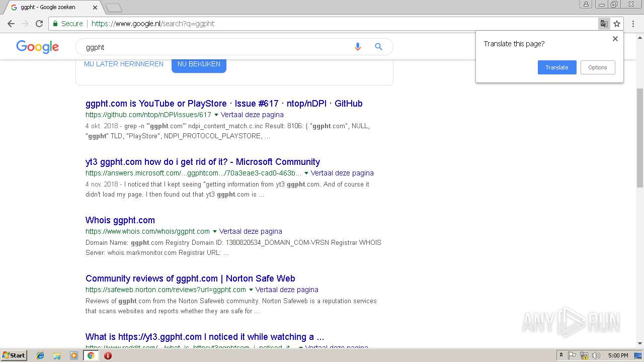The width and height of the screenshot is (644, 362).
Task: Click the address bar URL
Action: click(x=153, y=24)
